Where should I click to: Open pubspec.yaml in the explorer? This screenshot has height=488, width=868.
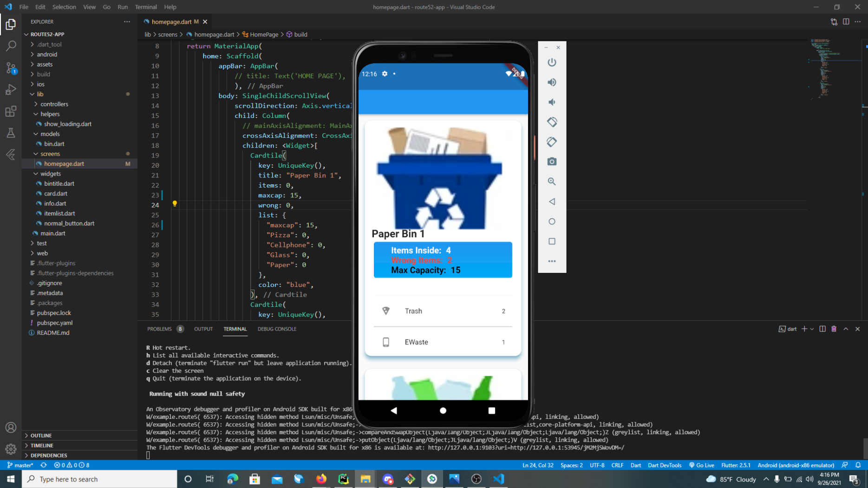(x=79, y=323)
